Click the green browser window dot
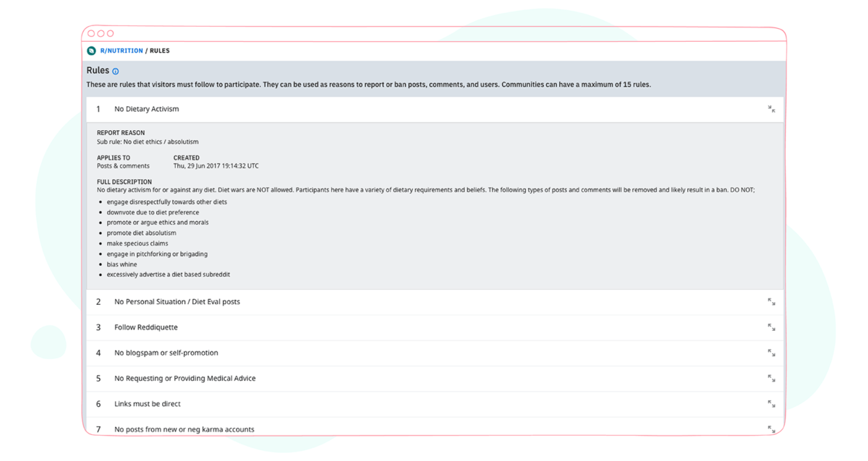868x461 pixels. pos(111,33)
